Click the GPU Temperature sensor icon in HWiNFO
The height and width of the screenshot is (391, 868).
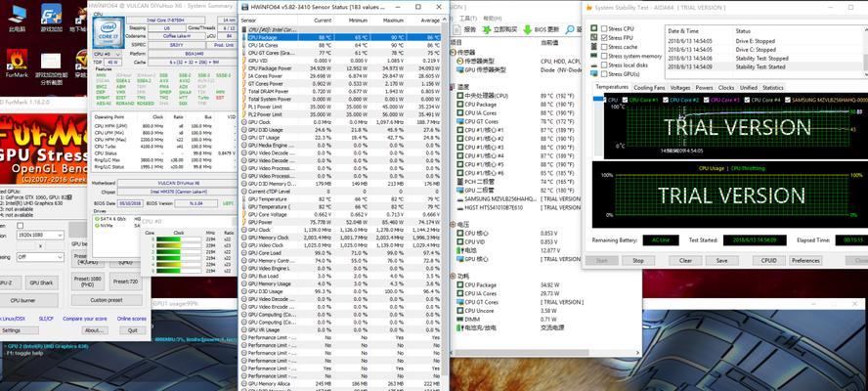pyautogui.click(x=244, y=198)
